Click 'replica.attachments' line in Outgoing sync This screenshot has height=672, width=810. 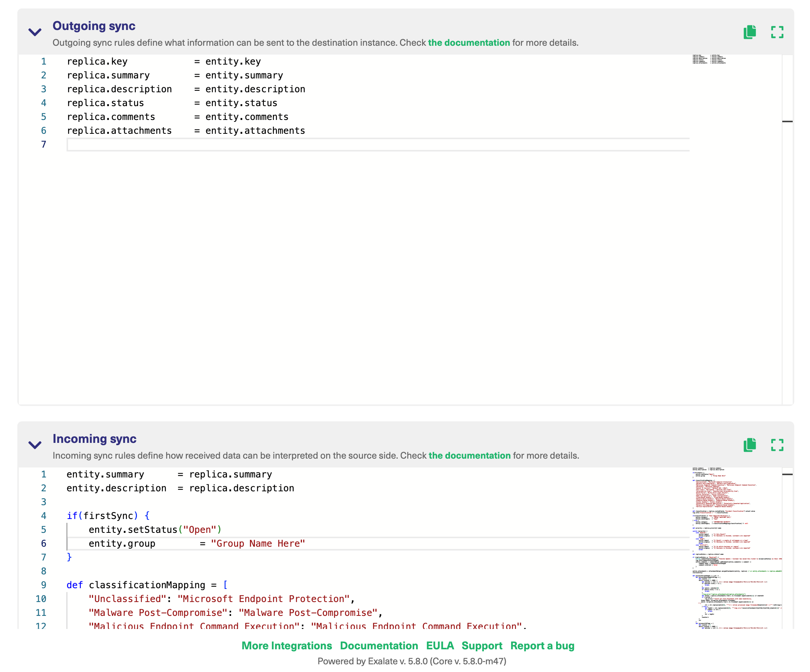point(186,131)
